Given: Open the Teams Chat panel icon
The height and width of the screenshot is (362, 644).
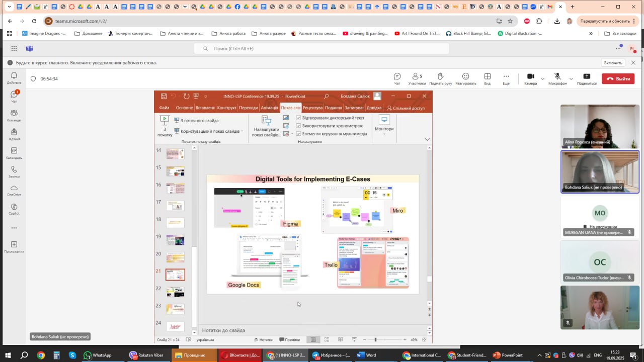Looking at the screenshot, I should coord(397,78).
